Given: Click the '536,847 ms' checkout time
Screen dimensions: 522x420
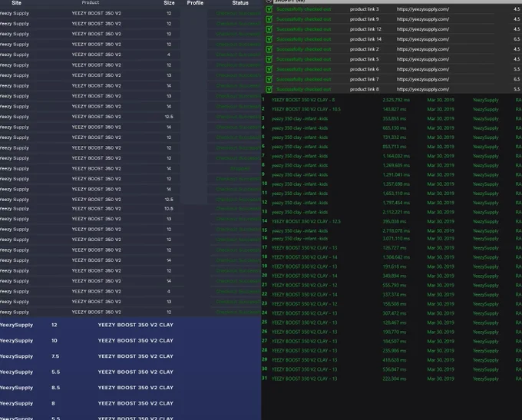Looking at the screenshot, I should [x=394, y=369].
